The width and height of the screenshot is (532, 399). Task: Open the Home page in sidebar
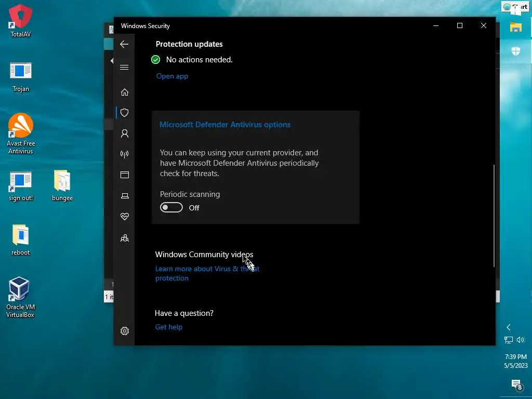click(125, 92)
